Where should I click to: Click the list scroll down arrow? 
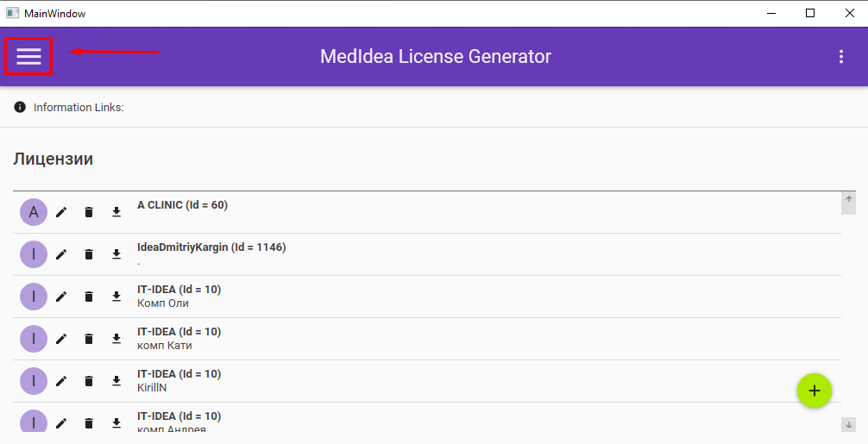(849, 425)
